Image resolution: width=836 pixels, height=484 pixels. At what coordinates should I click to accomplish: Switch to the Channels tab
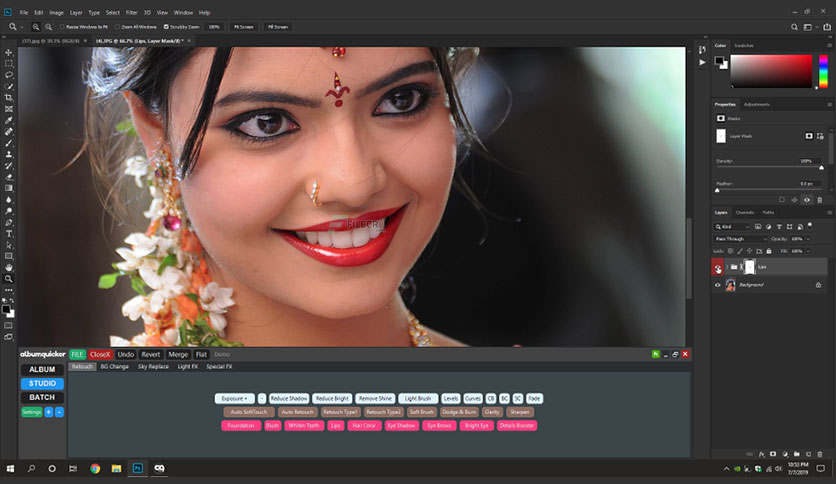744,212
